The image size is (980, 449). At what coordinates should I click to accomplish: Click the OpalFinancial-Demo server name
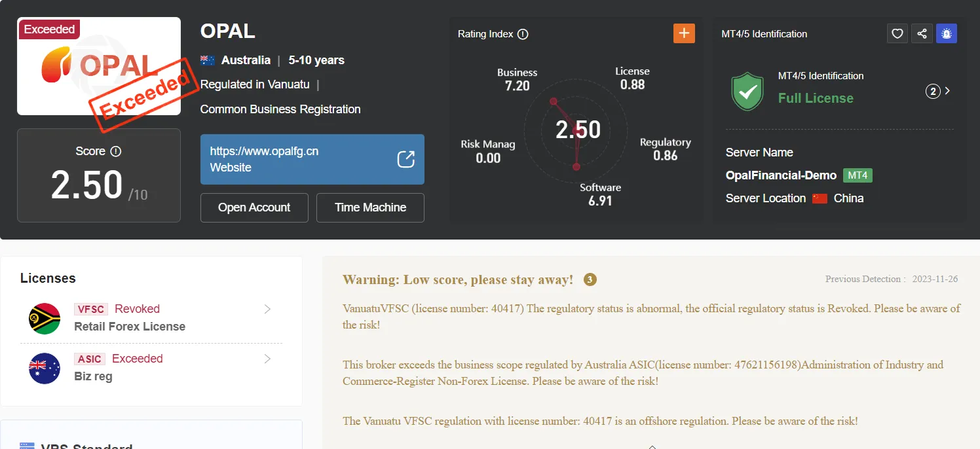pos(781,175)
